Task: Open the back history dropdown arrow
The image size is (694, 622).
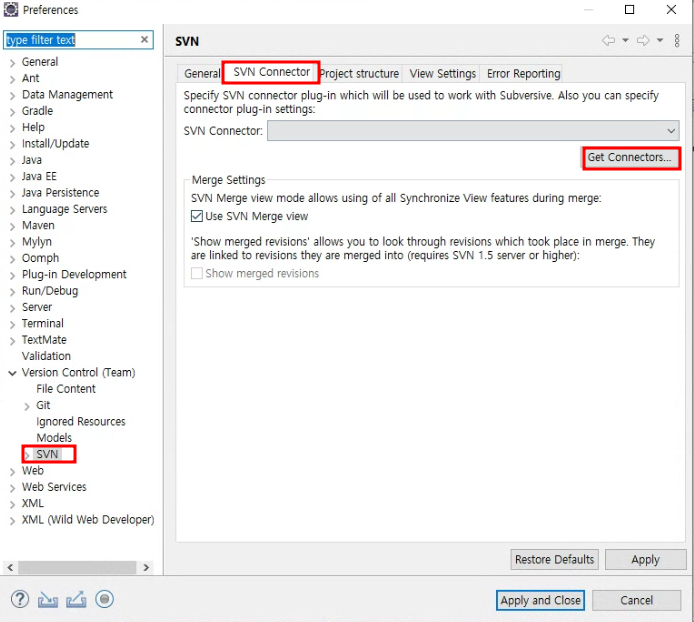Action: [x=625, y=41]
